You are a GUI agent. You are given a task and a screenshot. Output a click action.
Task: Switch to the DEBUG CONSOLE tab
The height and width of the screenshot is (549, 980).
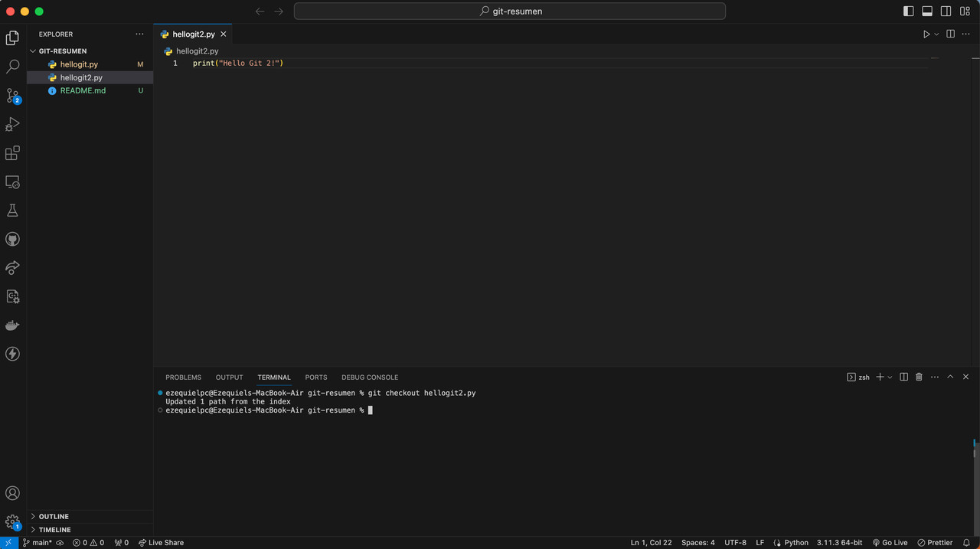point(370,377)
